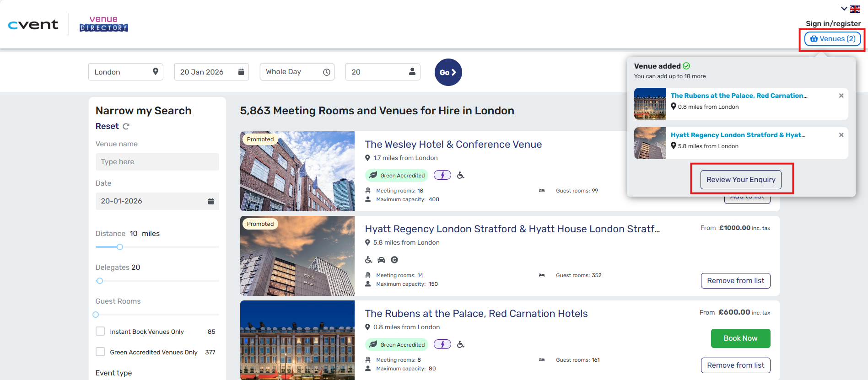868x380 pixels.
Task: Expand the Whole Day duration dropdown
Action: [297, 72]
